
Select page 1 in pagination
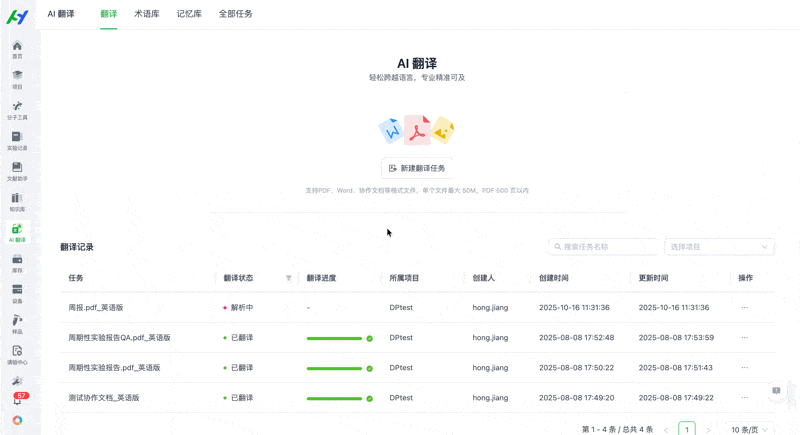coord(687,429)
